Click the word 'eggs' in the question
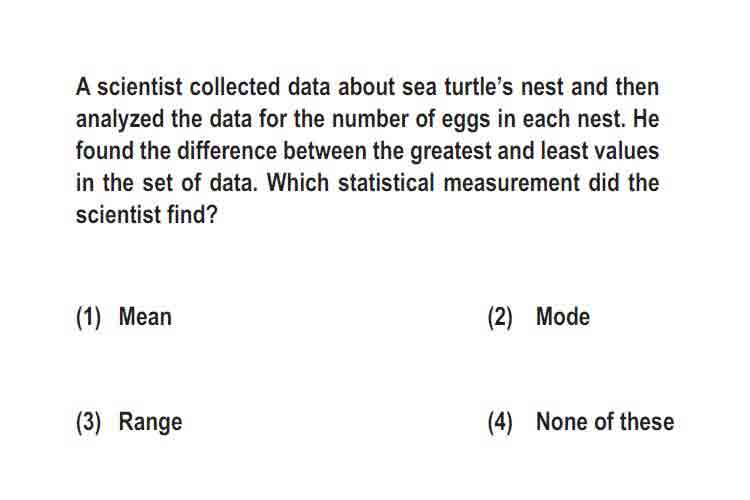 point(465,120)
